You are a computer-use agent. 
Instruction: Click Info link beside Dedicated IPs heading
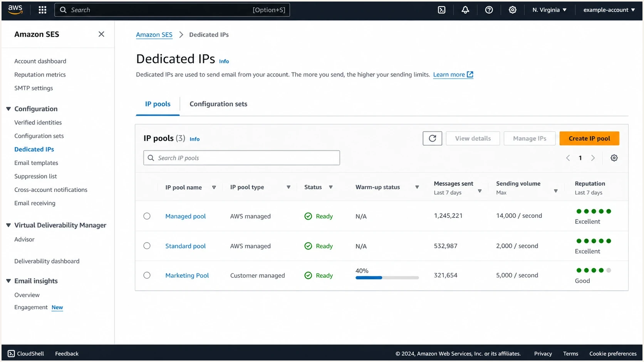click(x=224, y=61)
